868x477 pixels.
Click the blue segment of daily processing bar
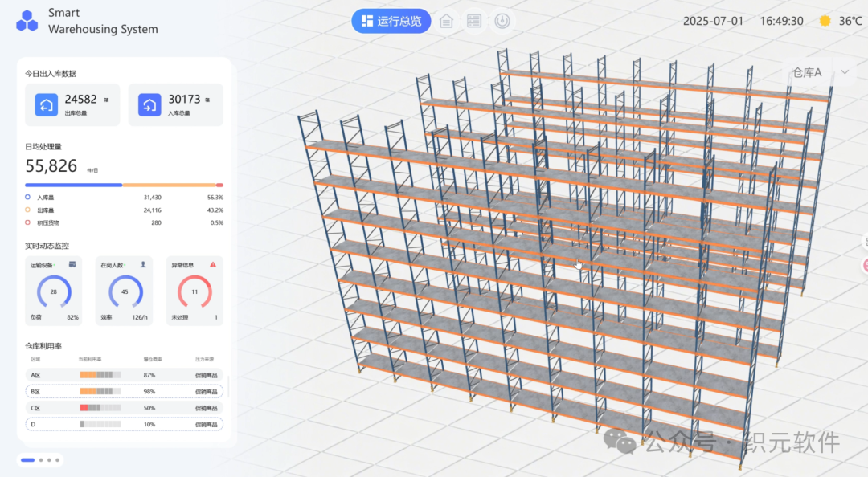tap(74, 185)
